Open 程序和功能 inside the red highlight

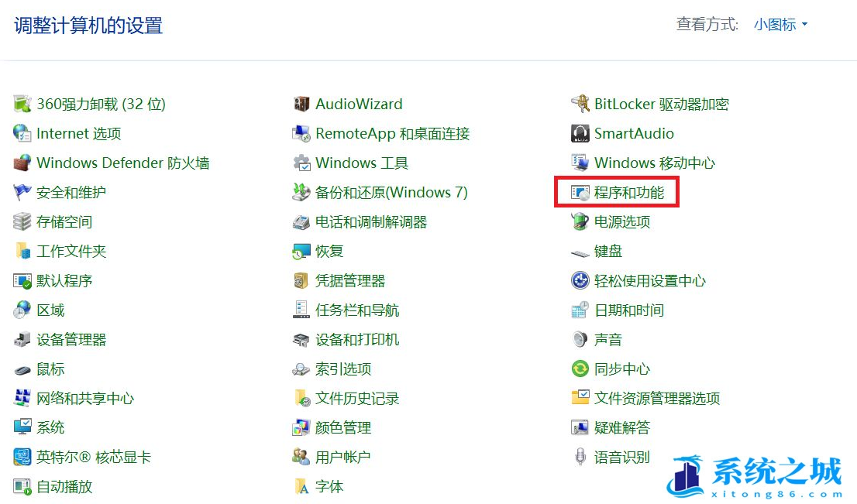(x=616, y=192)
